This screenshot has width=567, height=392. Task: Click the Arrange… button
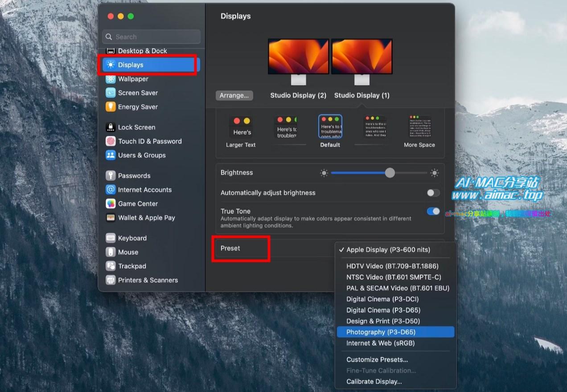(234, 96)
